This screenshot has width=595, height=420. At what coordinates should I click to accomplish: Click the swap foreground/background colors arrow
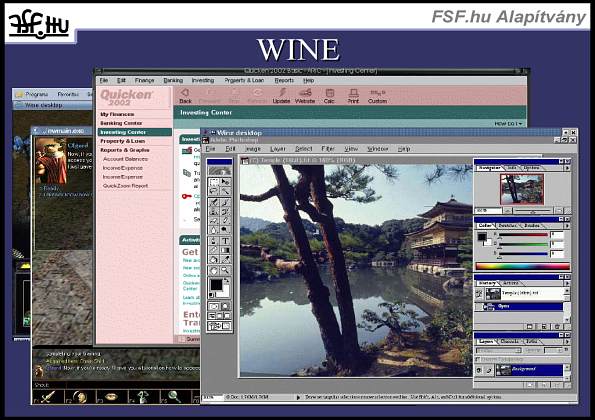tap(227, 280)
